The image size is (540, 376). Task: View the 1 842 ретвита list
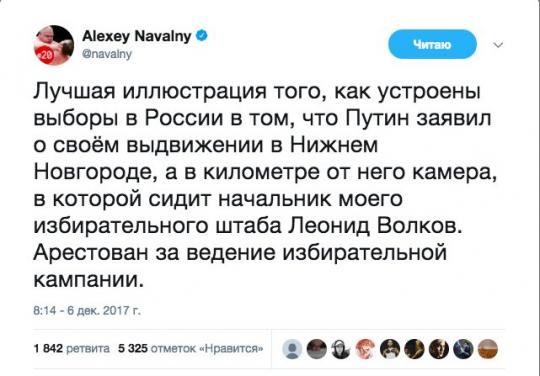point(72,348)
